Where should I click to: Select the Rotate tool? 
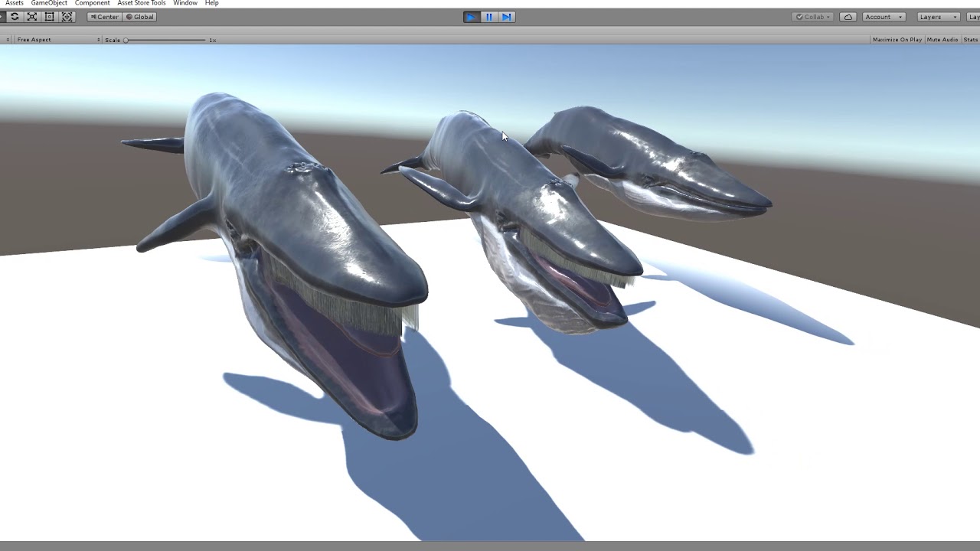point(14,17)
